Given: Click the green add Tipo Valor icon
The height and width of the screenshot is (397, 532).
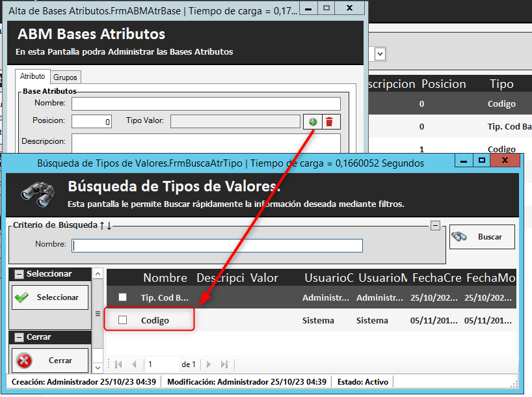Looking at the screenshot, I should 312,122.
